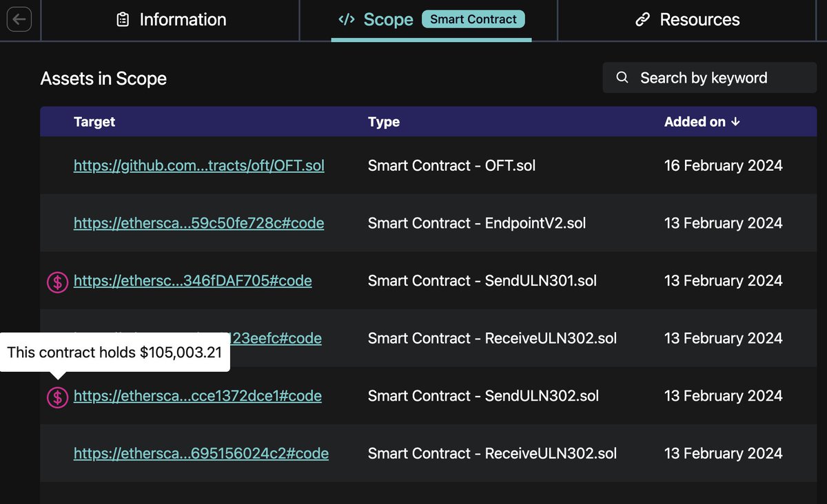827x504 pixels.
Task: Open the Information tab
Action: (170, 20)
